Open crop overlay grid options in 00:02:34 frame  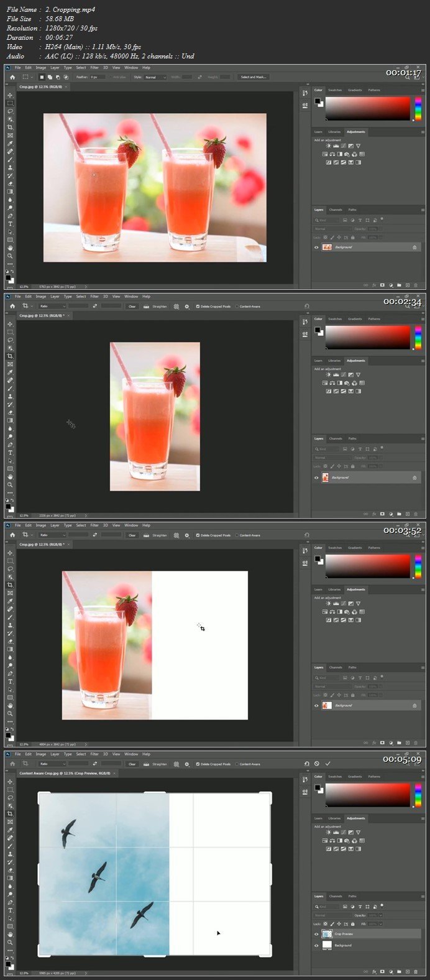(176, 307)
